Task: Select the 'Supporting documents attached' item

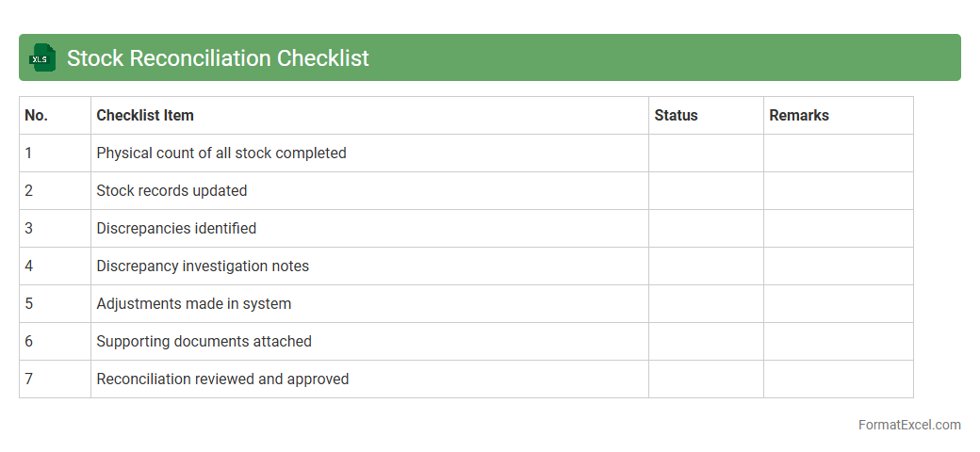Action: click(204, 341)
